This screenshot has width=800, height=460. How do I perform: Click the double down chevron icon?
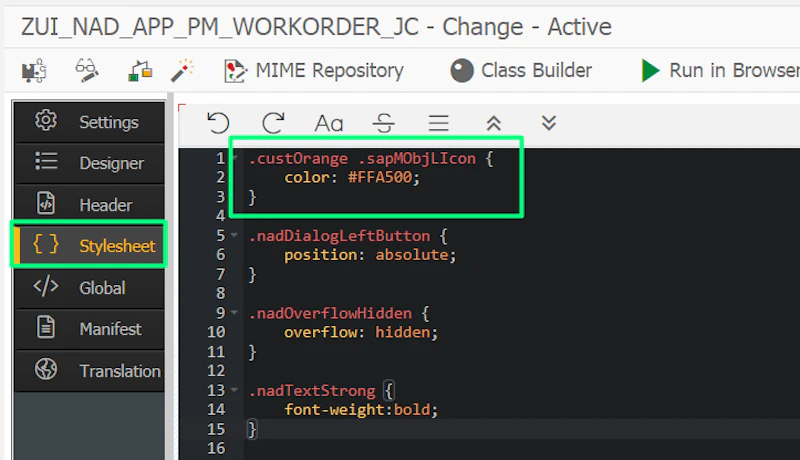[548, 123]
